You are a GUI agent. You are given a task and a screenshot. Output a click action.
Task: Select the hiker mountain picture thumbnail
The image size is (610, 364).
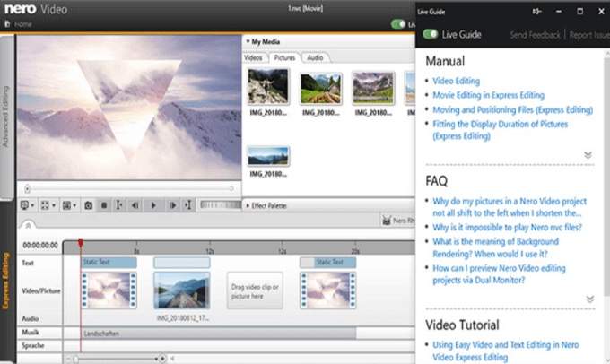click(x=268, y=86)
